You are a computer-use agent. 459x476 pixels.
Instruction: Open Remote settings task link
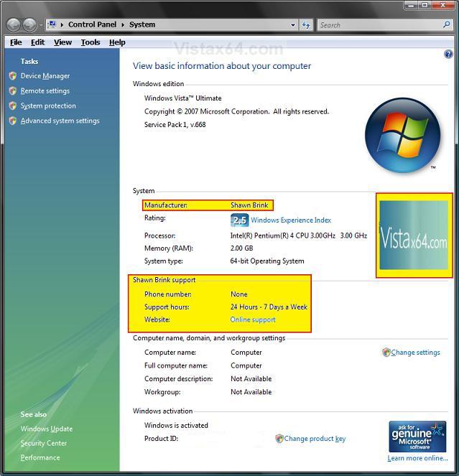tap(45, 90)
